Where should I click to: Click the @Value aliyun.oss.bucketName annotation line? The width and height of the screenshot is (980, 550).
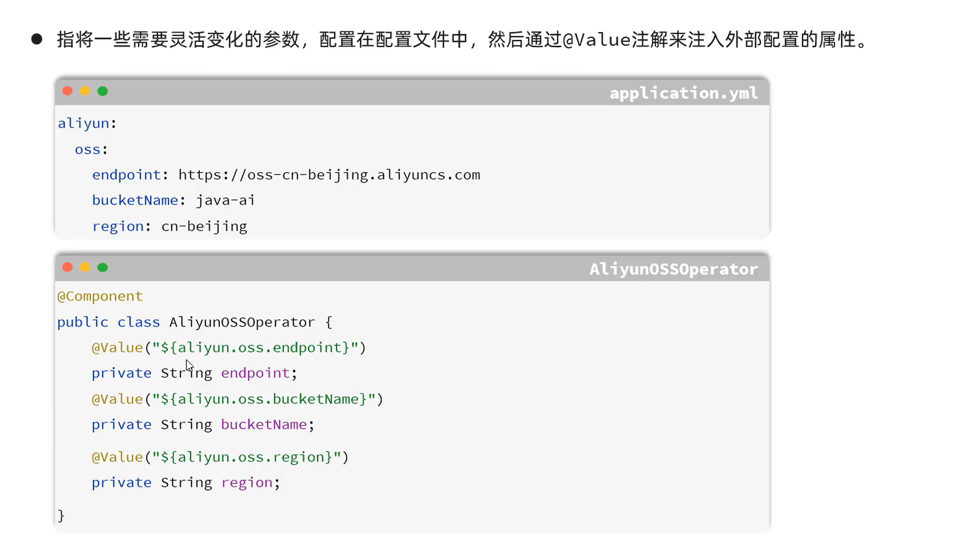pyautogui.click(x=238, y=399)
